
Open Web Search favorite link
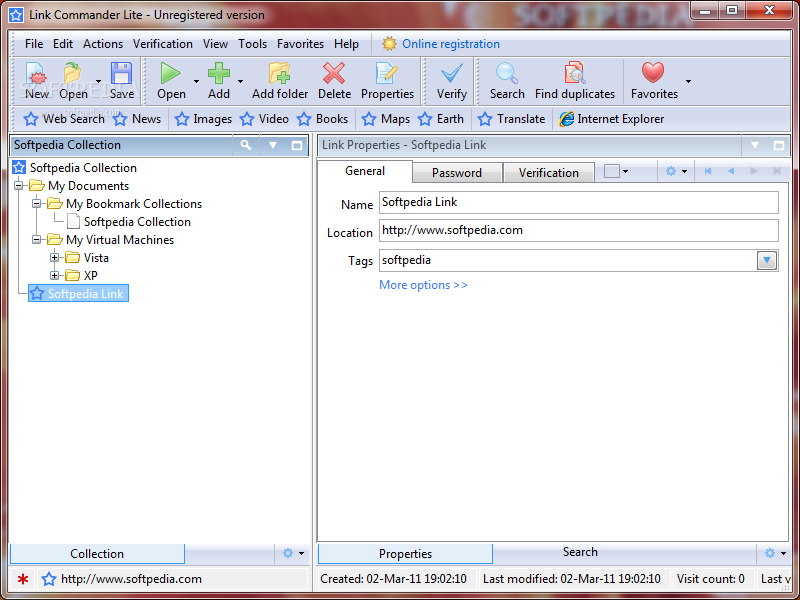64,119
